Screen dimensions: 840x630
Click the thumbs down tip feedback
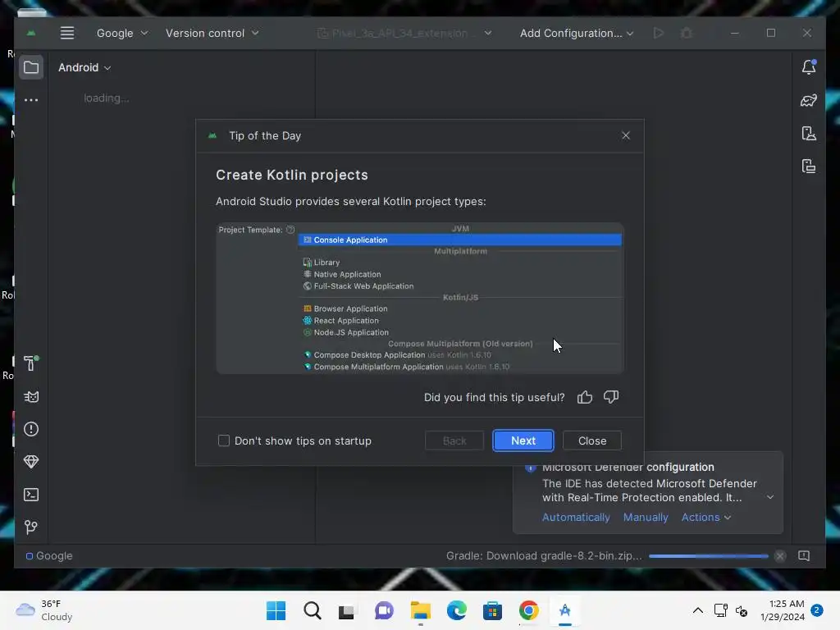[x=611, y=397]
